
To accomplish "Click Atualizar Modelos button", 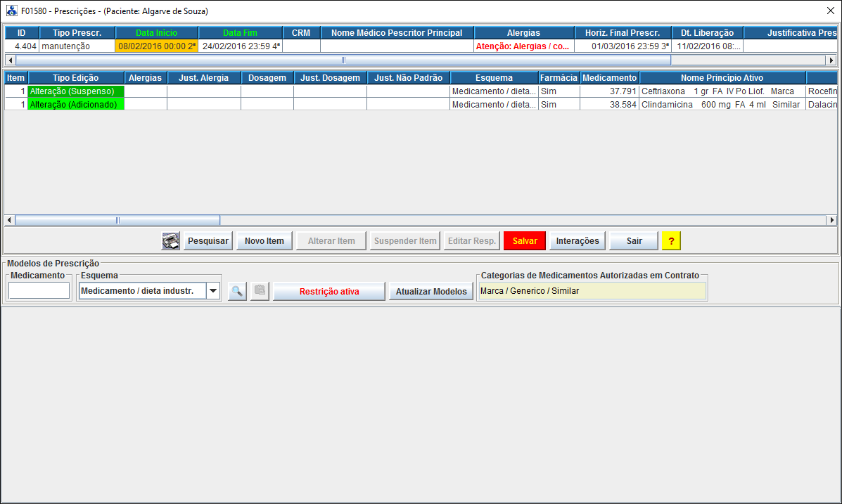I will tap(431, 292).
